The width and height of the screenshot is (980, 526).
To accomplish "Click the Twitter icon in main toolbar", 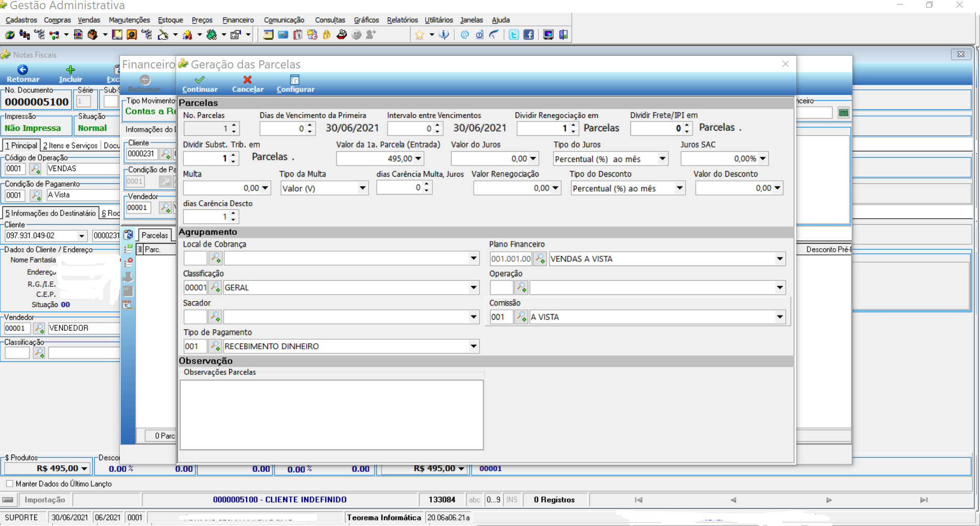I will [514, 35].
